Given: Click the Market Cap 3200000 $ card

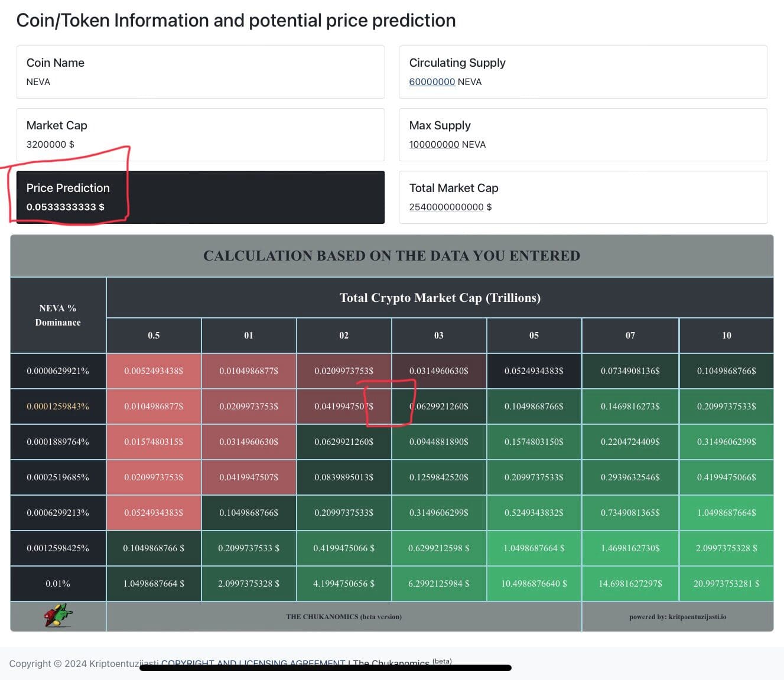Looking at the screenshot, I should pos(200,135).
